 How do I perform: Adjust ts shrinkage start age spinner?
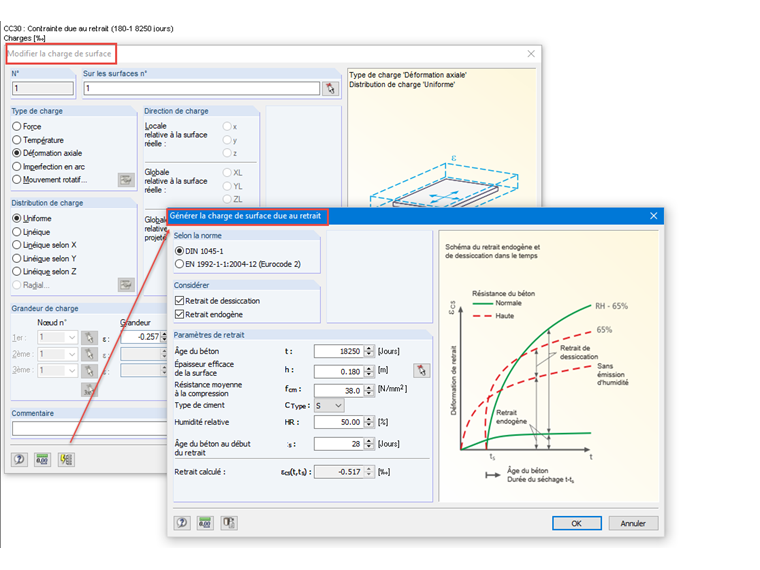(369, 444)
